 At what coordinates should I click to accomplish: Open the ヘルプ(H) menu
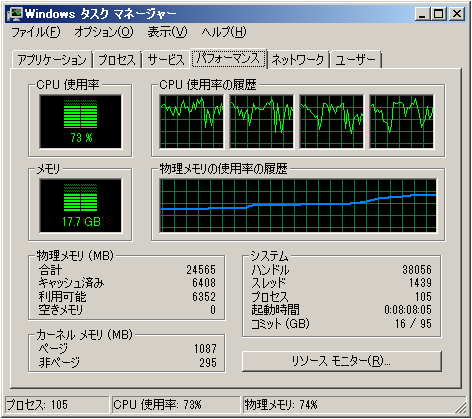(224, 32)
